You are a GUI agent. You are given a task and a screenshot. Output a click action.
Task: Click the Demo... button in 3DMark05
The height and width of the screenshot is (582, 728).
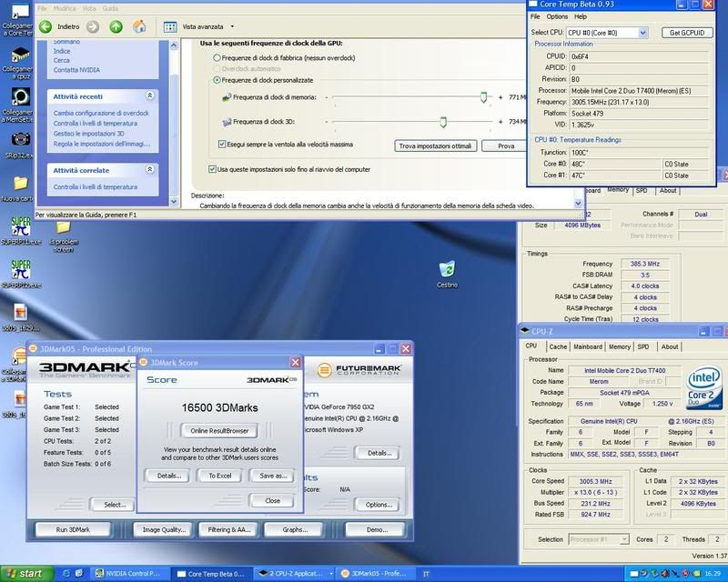coord(376,529)
